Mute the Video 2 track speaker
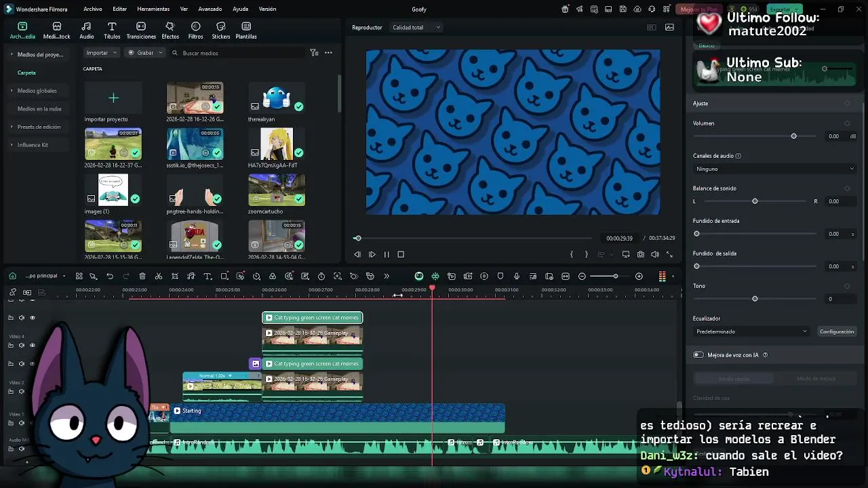The image size is (868, 488). (x=22, y=391)
